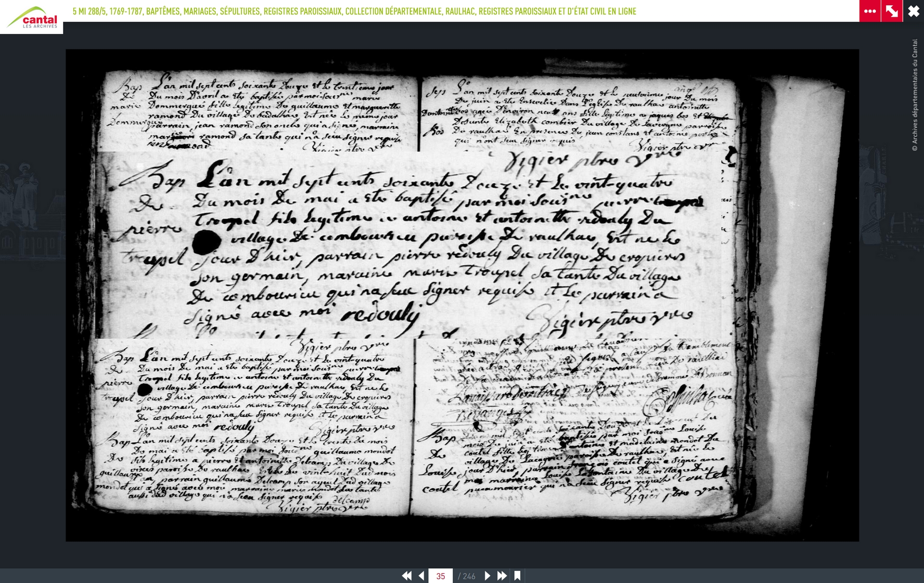Click the page number field showing 35
The height and width of the screenshot is (583, 924).
[x=440, y=576]
